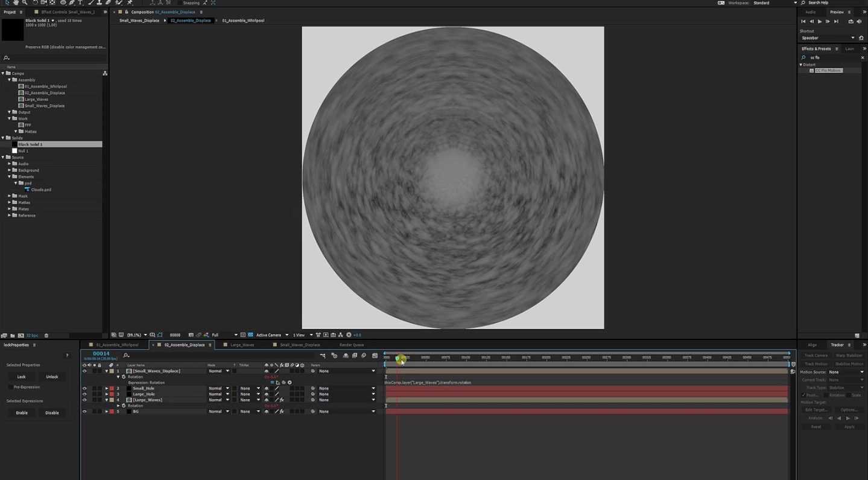Open viewer magnification percentage dropdown
This screenshot has height=480, width=868.
click(x=137, y=334)
